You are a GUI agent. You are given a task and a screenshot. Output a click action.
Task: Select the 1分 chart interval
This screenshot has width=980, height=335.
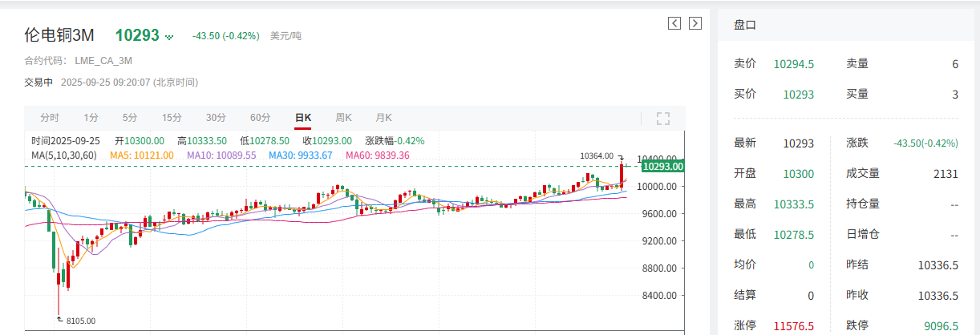tap(91, 118)
